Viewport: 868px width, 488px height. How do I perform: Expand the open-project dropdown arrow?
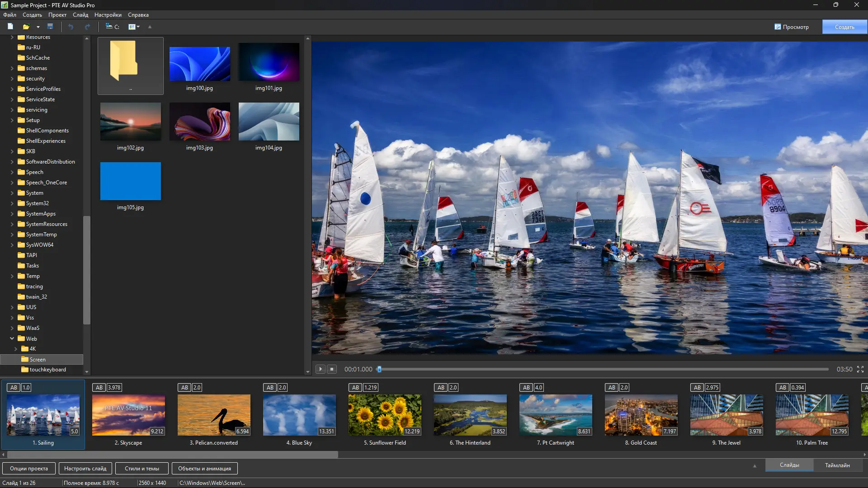pos(38,27)
